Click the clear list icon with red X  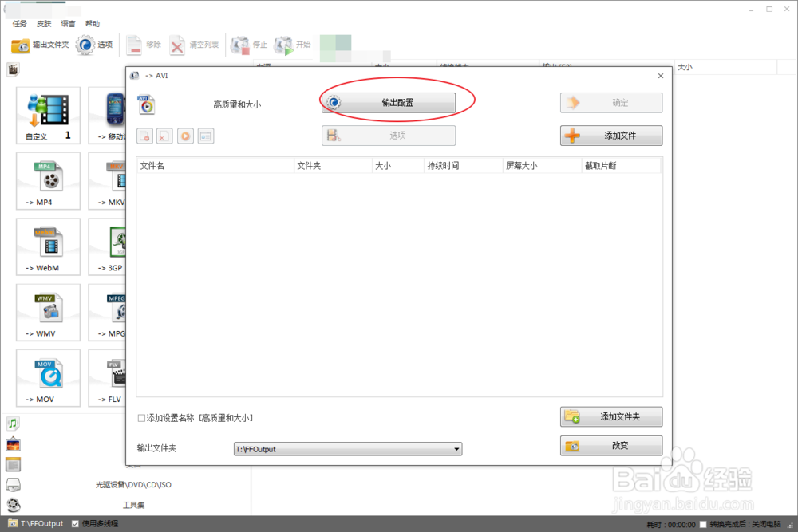coord(164,136)
